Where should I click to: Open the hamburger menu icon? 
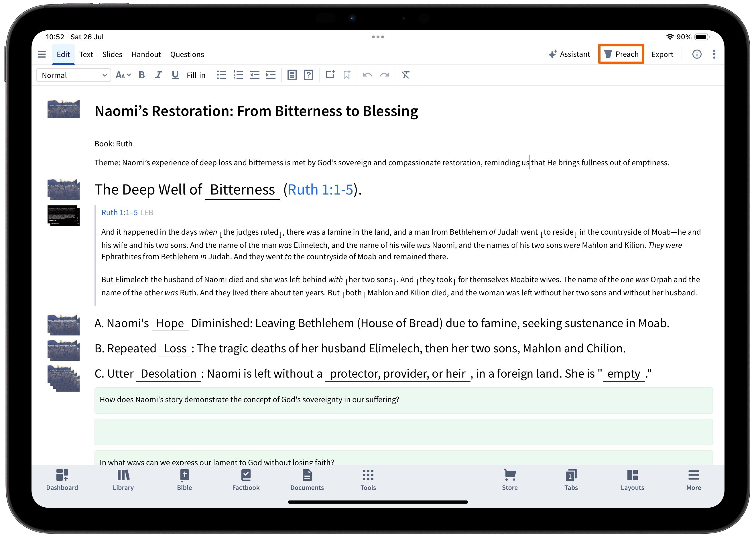coord(42,54)
